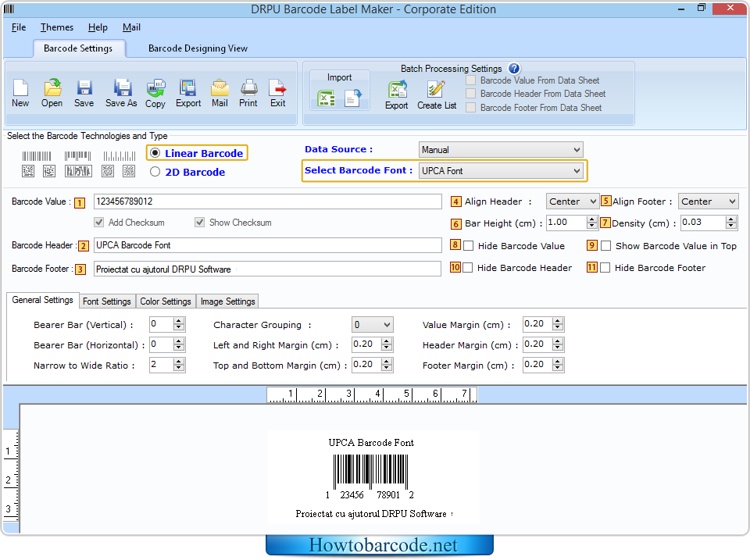
Task: Open the Select Barcode Font dropdown
Action: pyautogui.click(x=501, y=171)
